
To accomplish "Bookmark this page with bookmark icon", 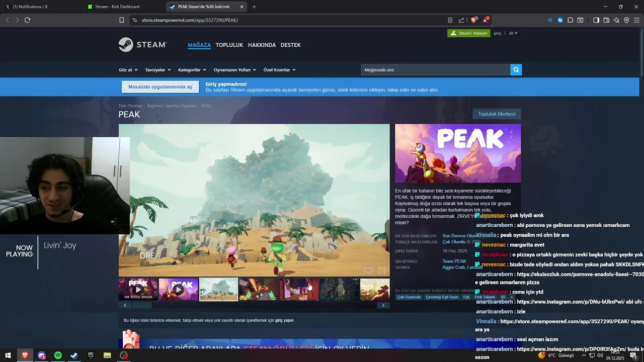I will click(122, 20).
